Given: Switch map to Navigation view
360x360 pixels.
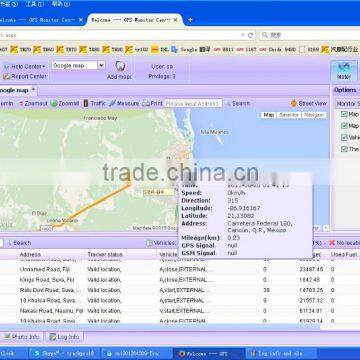Looking at the screenshot, I should coord(314,115).
